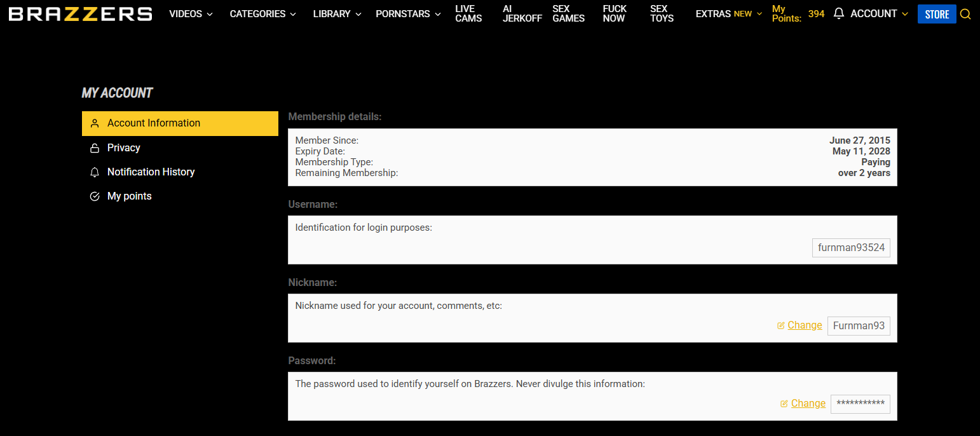
Task: Open the Fuck Now menu item
Action: tap(615, 13)
